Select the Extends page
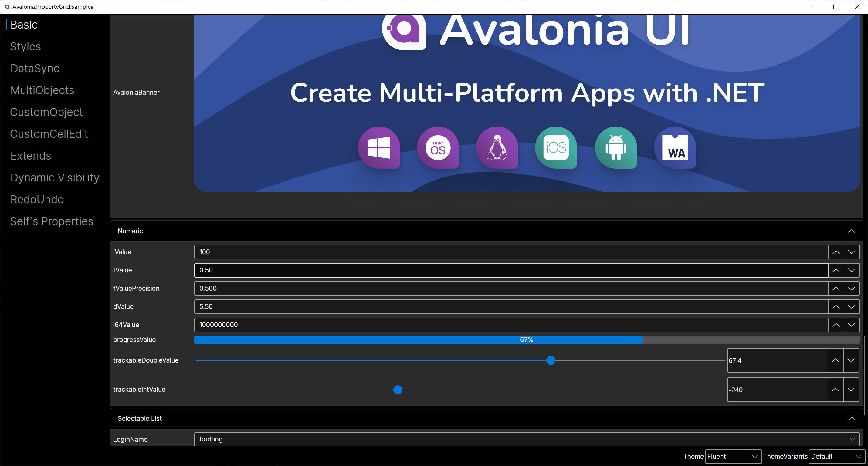The height and width of the screenshot is (466, 868). (31, 156)
